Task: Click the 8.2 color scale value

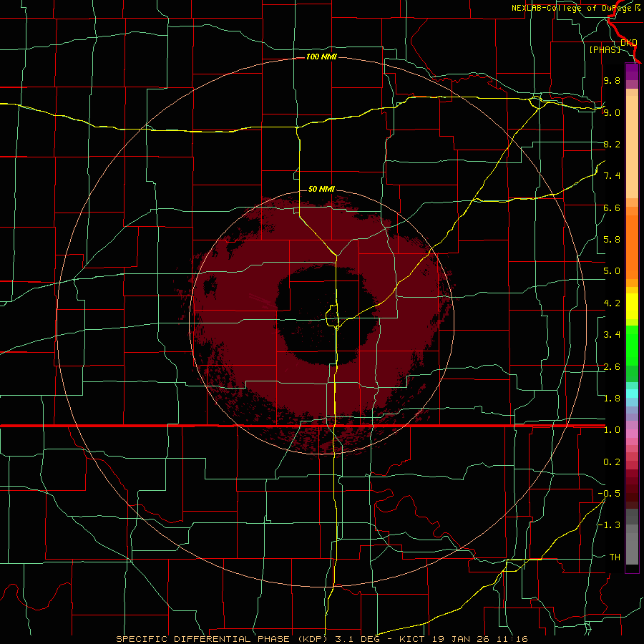Action: (612, 144)
